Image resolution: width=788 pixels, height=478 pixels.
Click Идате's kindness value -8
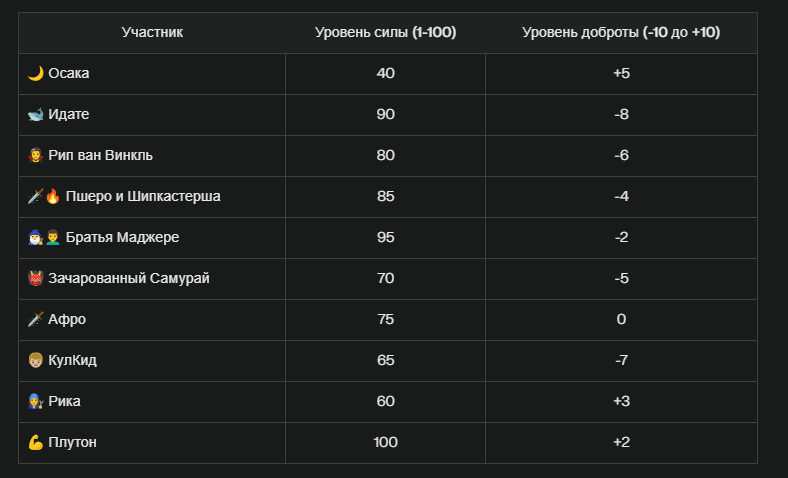point(621,115)
